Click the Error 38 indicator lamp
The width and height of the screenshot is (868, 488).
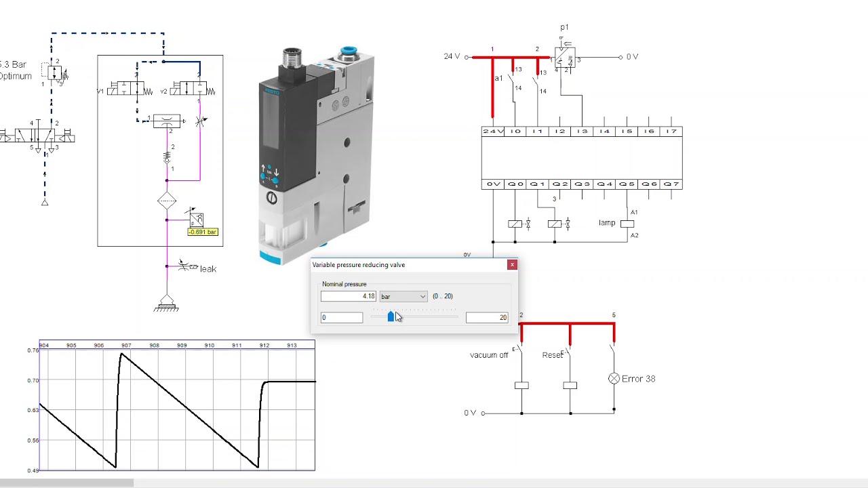[614, 379]
